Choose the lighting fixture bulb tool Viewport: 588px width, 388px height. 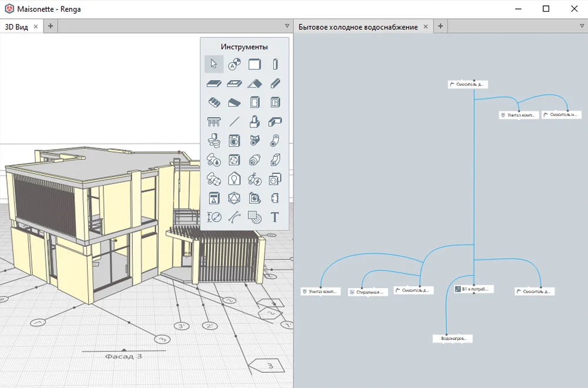234,179
